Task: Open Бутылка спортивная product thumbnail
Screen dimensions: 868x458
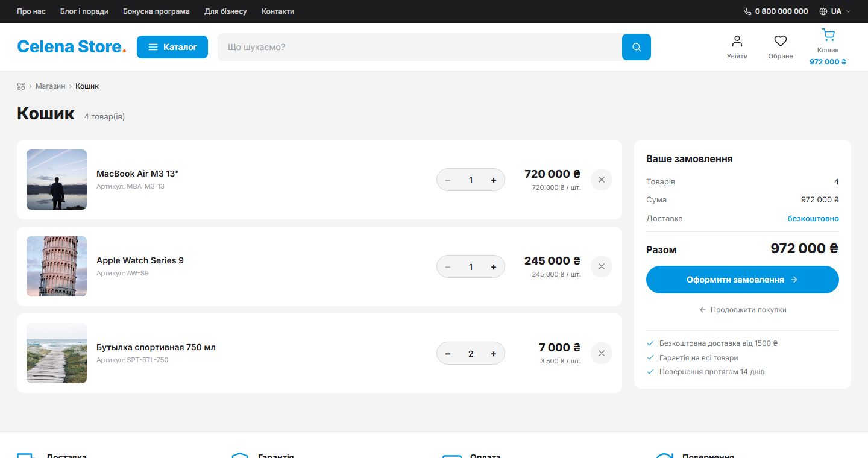Action: (57, 353)
